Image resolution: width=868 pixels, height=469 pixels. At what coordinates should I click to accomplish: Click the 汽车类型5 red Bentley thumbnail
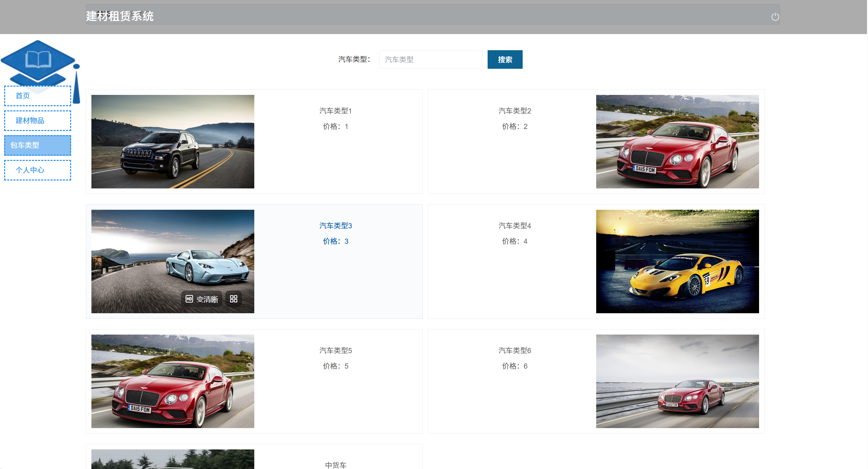click(x=173, y=381)
